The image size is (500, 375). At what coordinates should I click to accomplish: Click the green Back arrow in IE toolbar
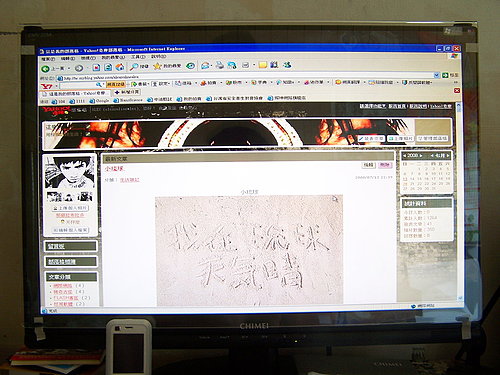click(45, 69)
